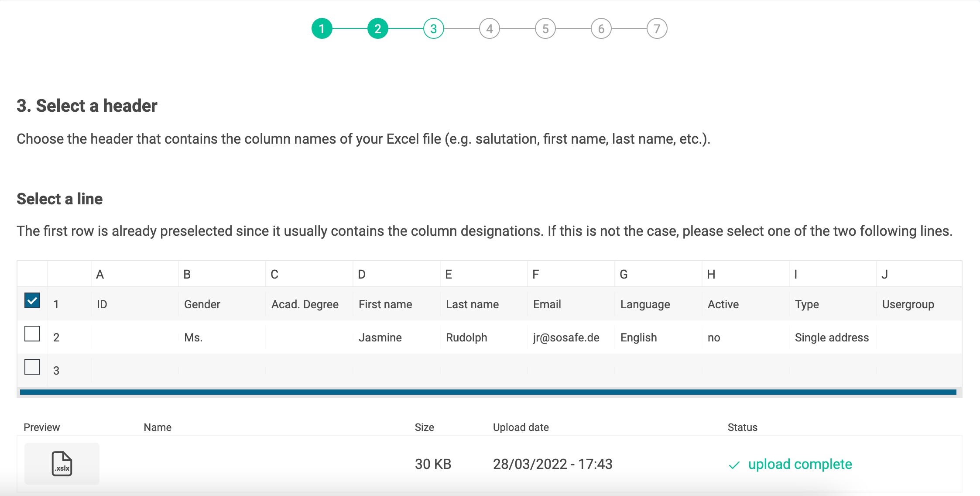The image size is (980, 496).
Task: Click the Usergroup cell in row 1
Action: pos(908,304)
